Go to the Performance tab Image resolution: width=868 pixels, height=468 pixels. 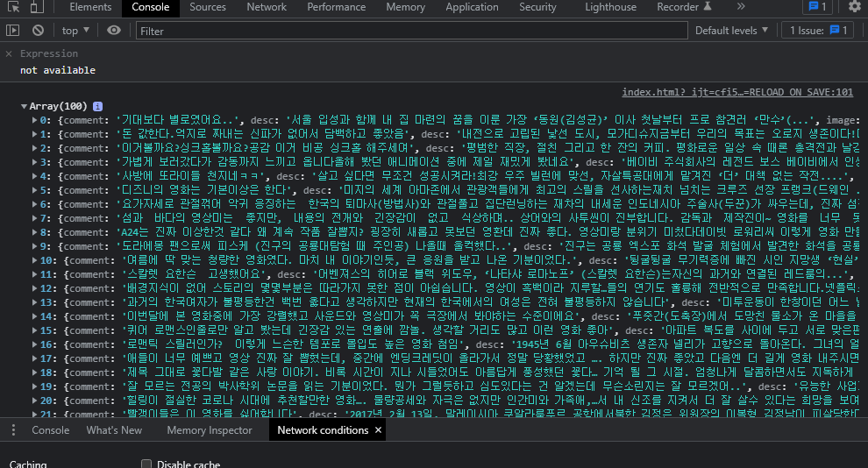pyautogui.click(x=336, y=7)
